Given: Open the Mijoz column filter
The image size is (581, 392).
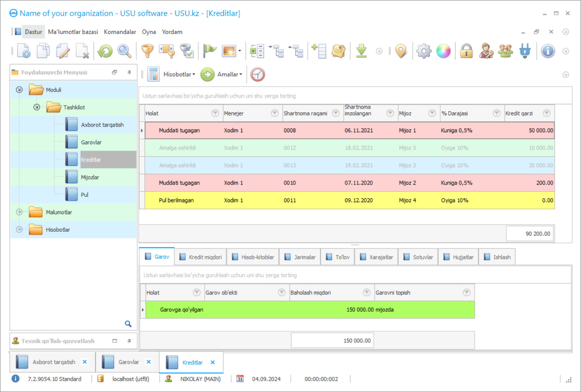Looking at the screenshot, I should 432,113.
